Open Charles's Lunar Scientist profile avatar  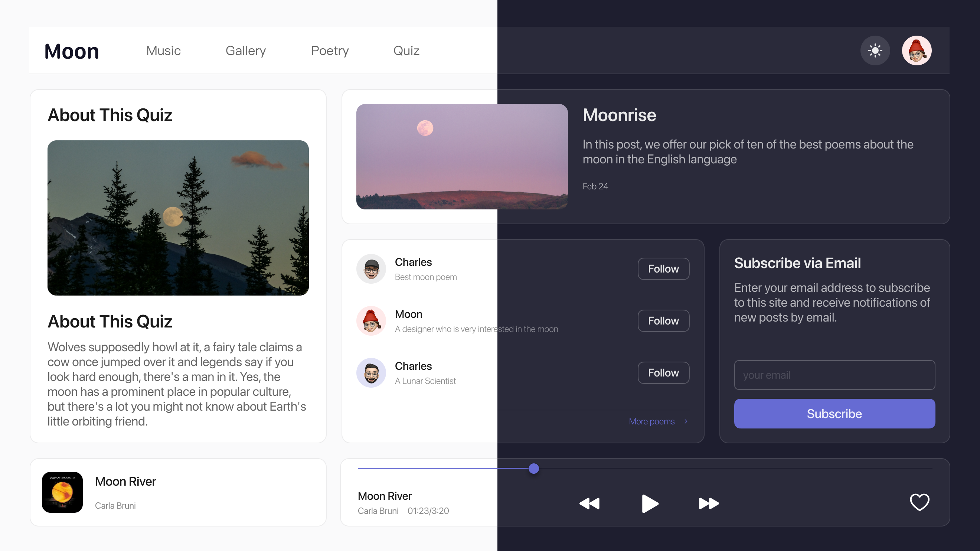point(371,372)
